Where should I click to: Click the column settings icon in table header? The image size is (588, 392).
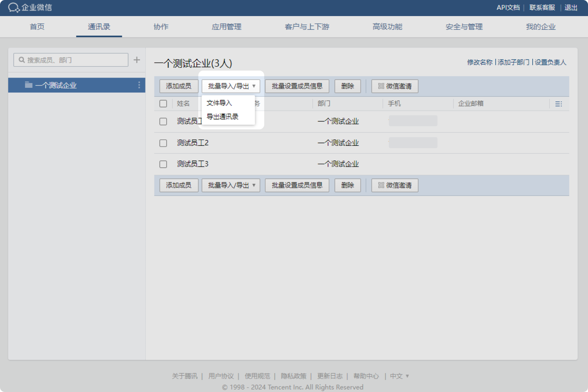[559, 104]
